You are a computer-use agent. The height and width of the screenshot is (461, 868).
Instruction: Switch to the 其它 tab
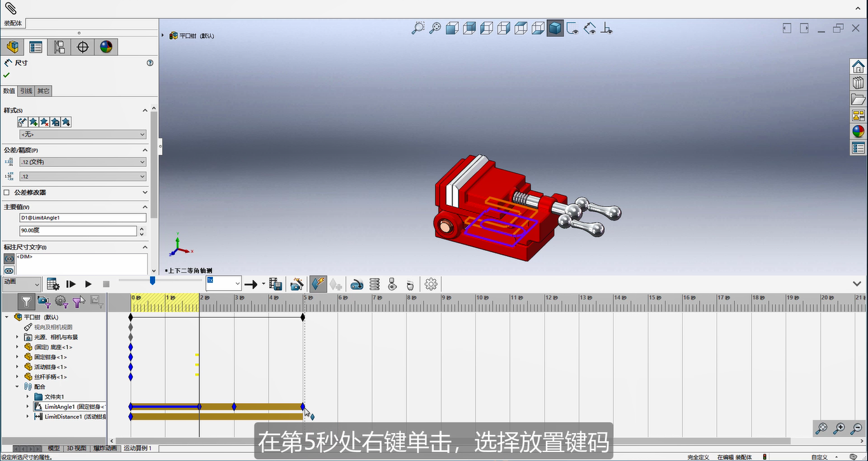tap(43, 91)
